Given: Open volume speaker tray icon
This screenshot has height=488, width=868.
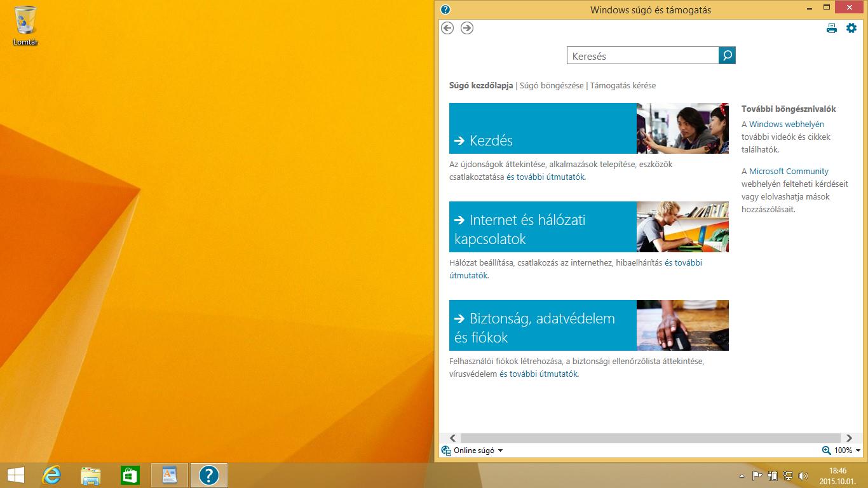Looking at the screenshot, I should pos(803,475).
